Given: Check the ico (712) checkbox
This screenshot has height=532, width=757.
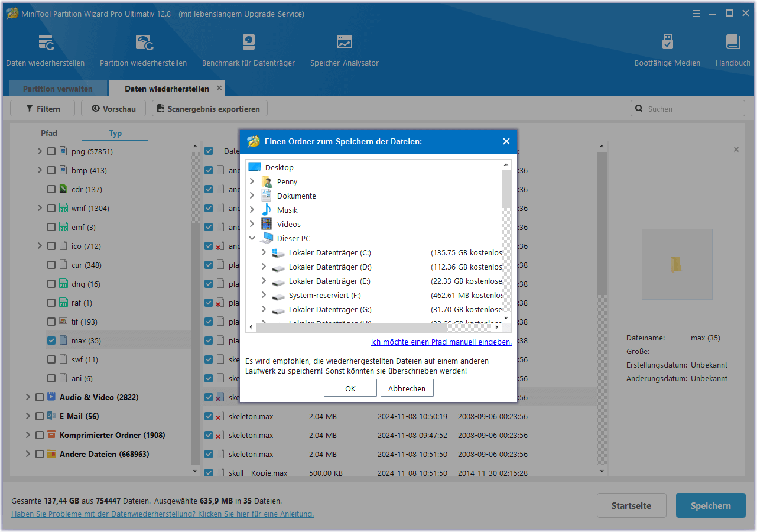Looking at the screenshot, I should 51,246.
